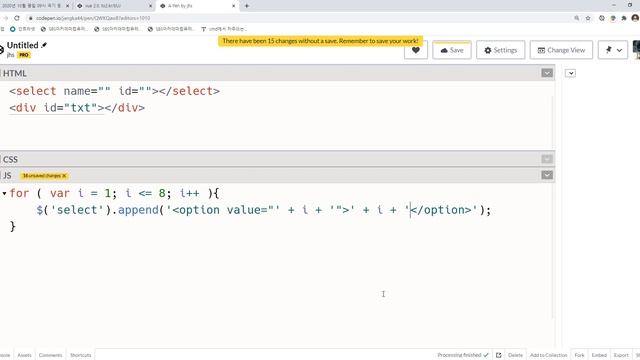
Task: Click the div id="txt" line
Action: pos(77,108)
